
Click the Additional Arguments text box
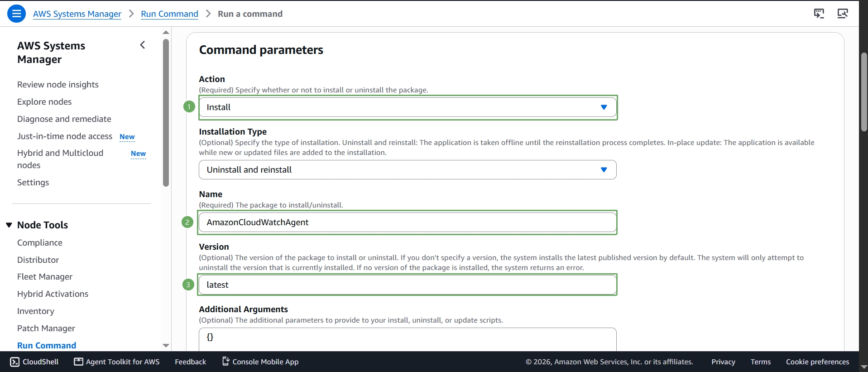tap(408, 339)
